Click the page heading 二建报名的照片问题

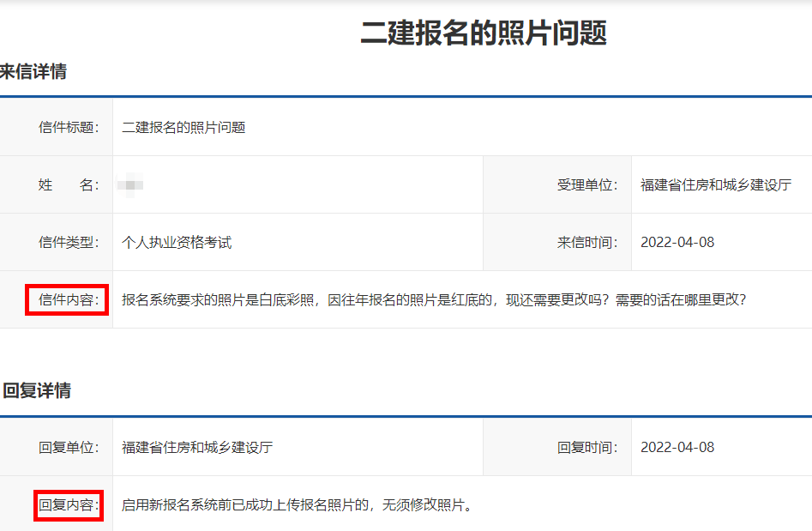pos(484,33)
